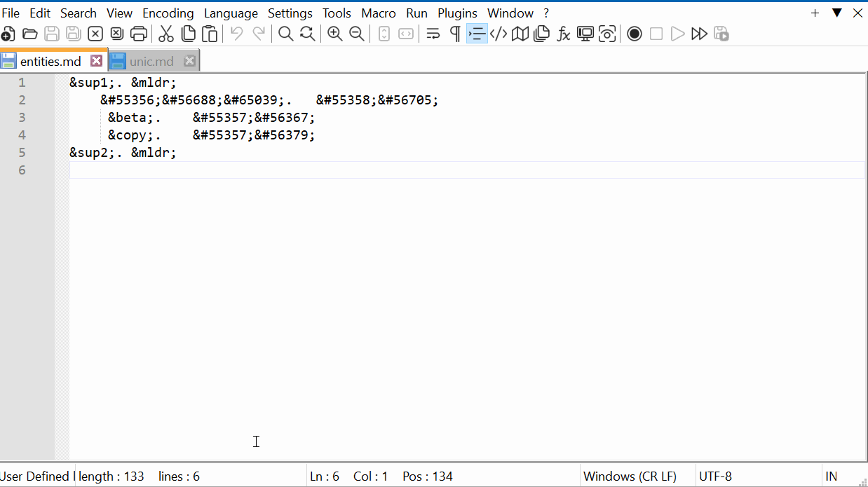Click the monitoring eye icon

pyautogui.click(x=607, y=34)
